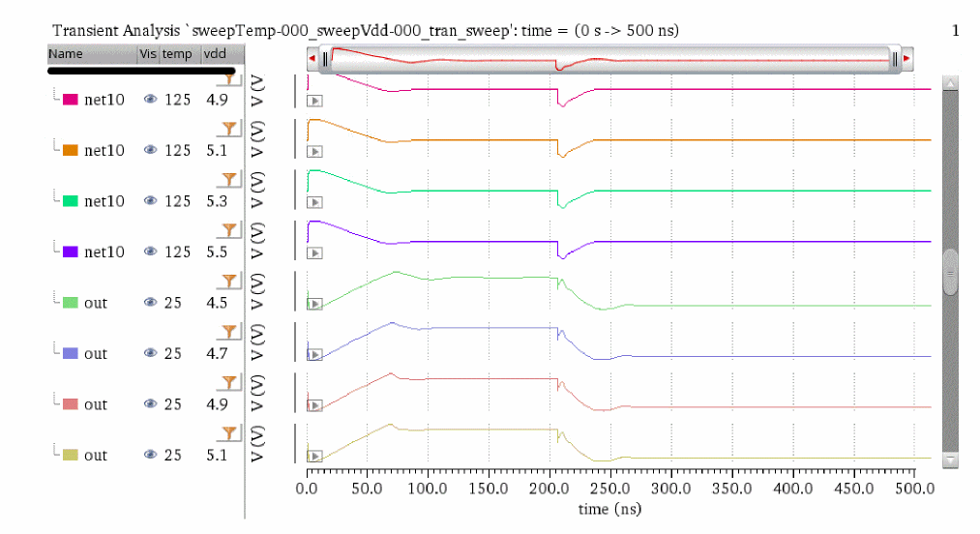Image resolution: width=980 pixels, height=534 pixels.
Task: Click the pink color swatch of net10 4.9
Action: [x=70, y=100]
